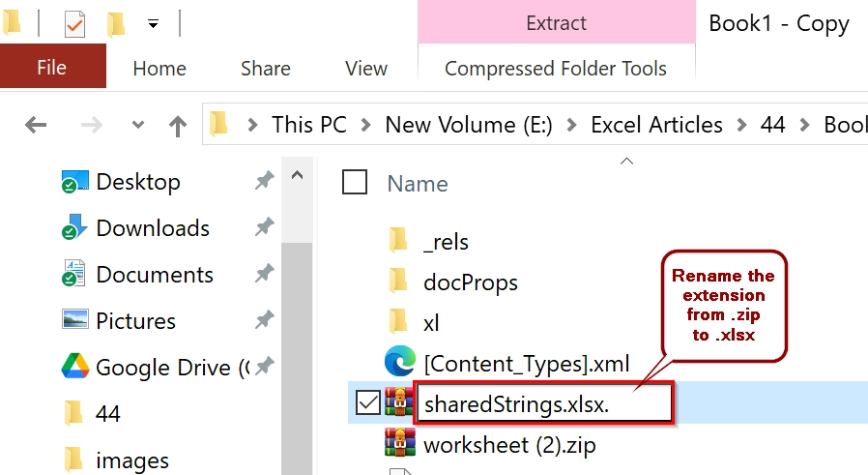
Task: Go up one folder level
Action: pos(178,126)
